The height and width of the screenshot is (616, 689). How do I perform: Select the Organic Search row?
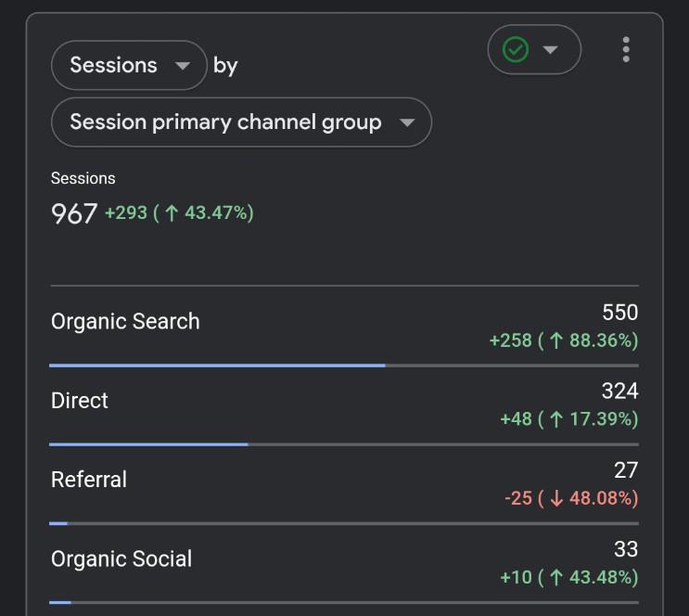click(x=344, y=327)
